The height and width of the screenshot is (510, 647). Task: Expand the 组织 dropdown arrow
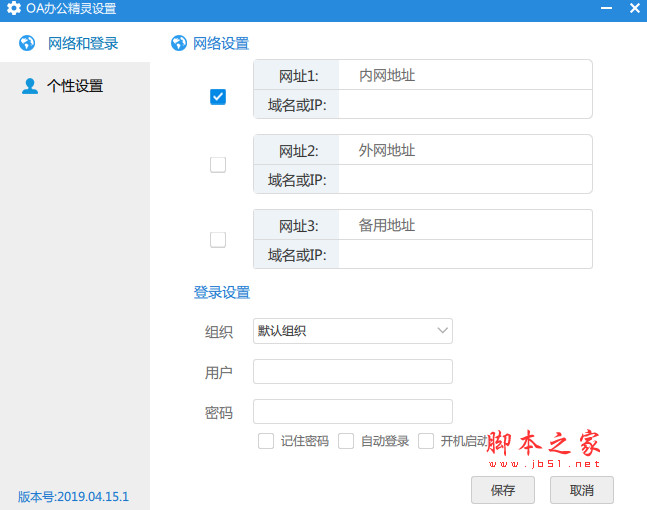[442, 331]
